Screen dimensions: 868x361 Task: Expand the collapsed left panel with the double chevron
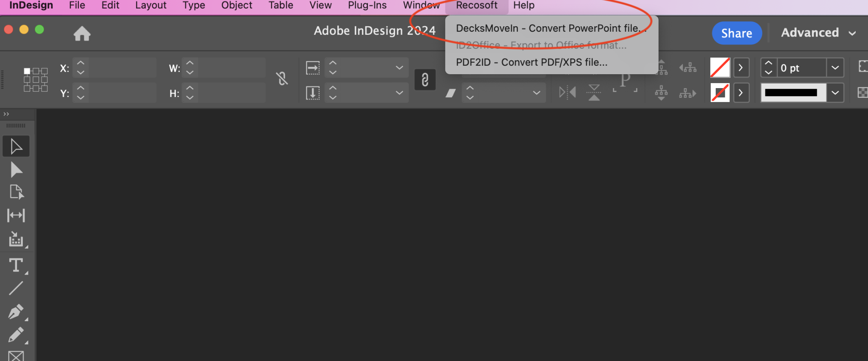(x=6, y=114)
